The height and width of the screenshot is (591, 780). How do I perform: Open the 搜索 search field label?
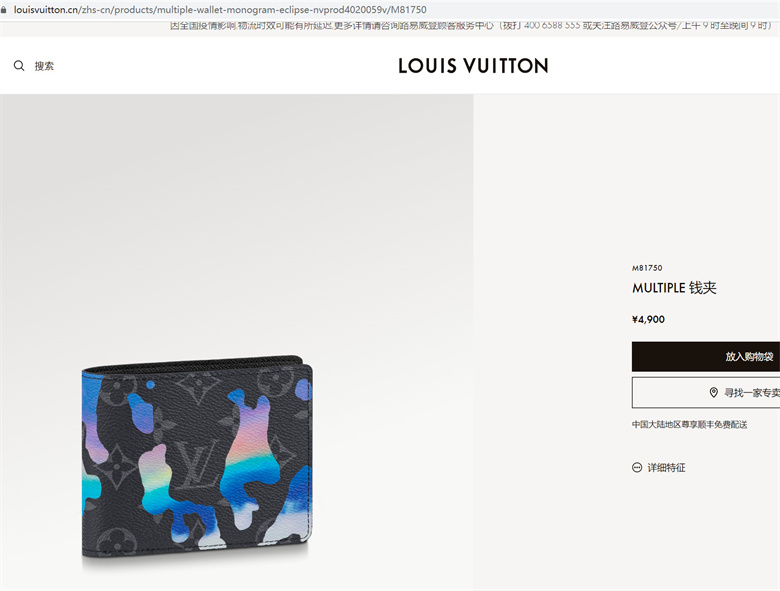[x=44, y=66]
